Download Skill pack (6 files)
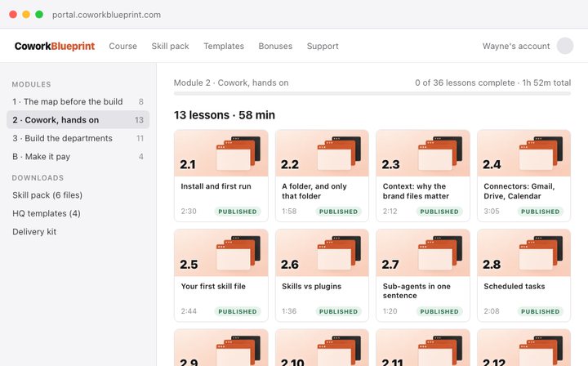Image resolution: width=588 pixels, height=366 pixels. point(47,195)
